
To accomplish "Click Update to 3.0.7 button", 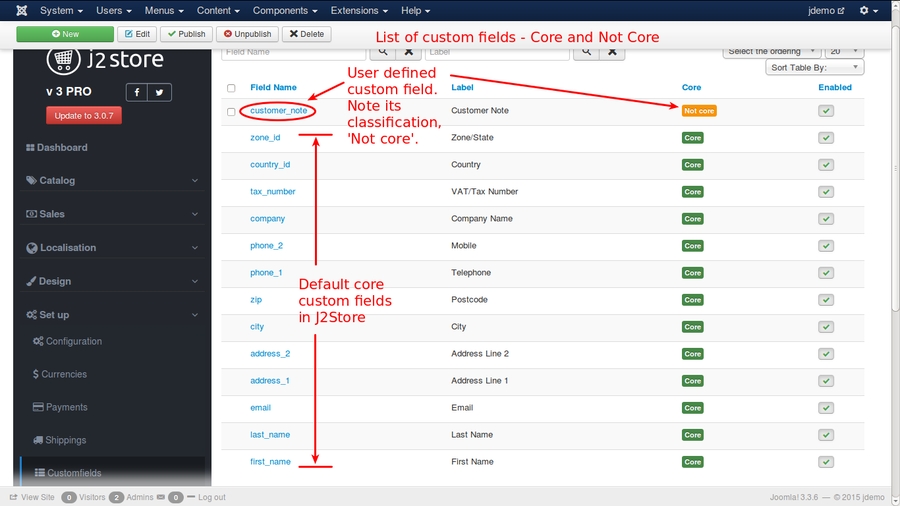I will pos(84,115).
